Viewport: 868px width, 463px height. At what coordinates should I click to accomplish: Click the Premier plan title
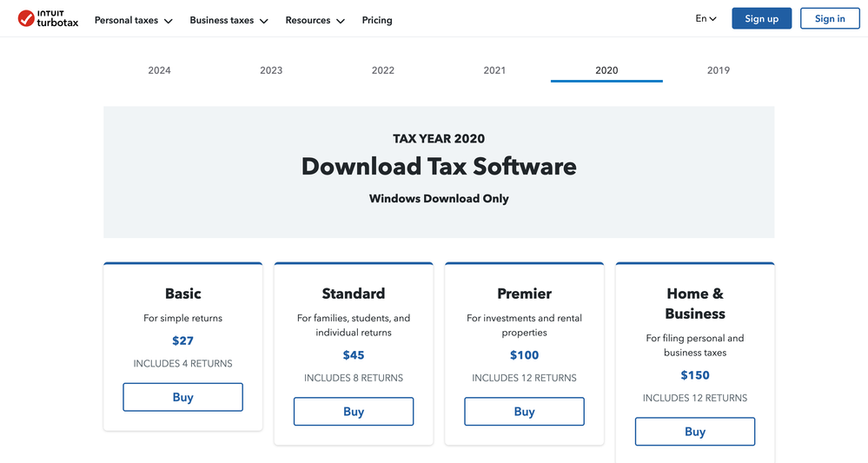[524, 294]
